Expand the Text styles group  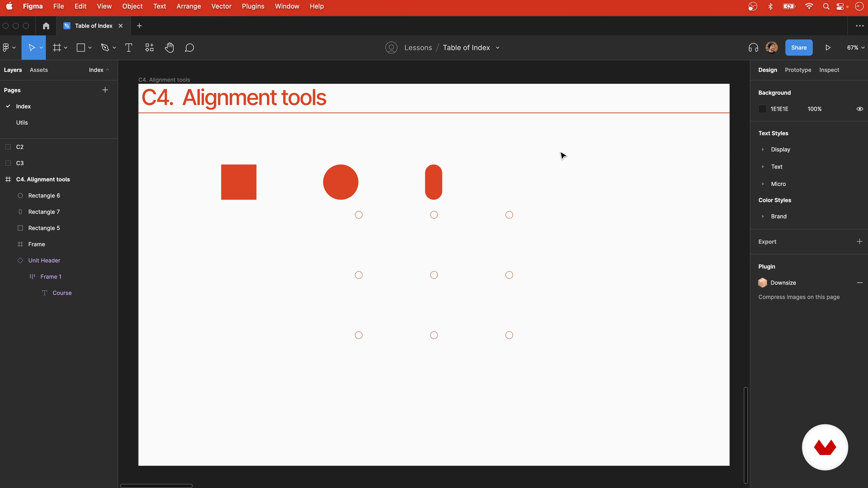(763, 166)
